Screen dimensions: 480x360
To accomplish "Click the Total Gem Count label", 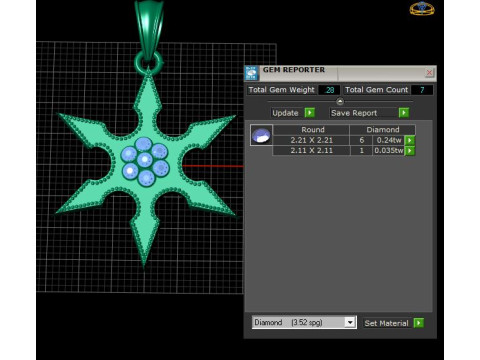I will pyautogui.click(x=376, y=90).
